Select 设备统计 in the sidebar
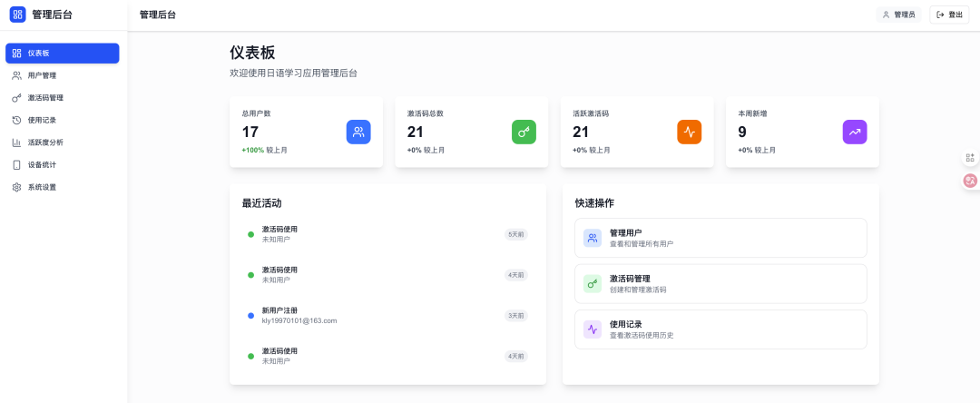Image resolution: width=980 pixels, height=403 pixels. point(63,165)
